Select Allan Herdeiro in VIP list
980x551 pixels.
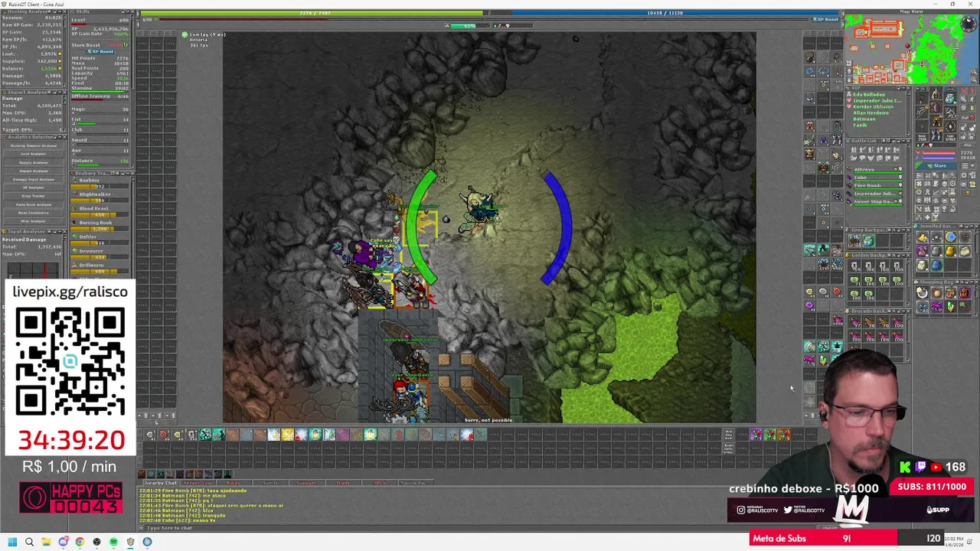[x=871, y=112]
